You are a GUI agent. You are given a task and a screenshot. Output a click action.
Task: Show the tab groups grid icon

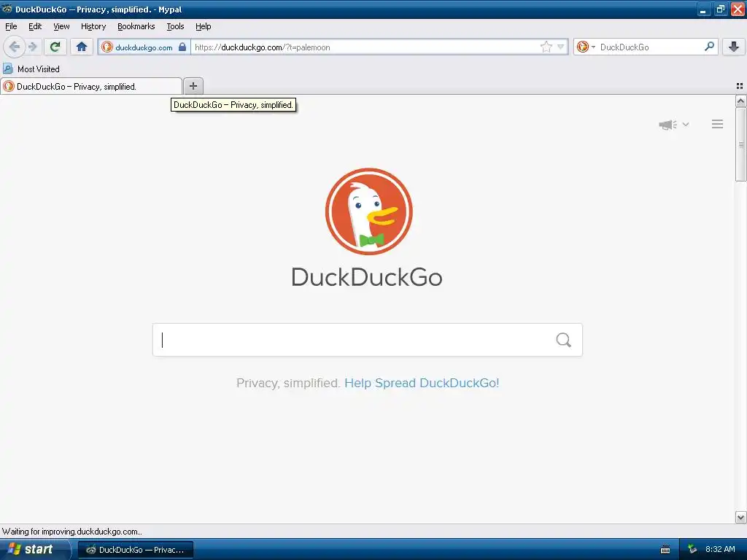[x=740, y=86]
